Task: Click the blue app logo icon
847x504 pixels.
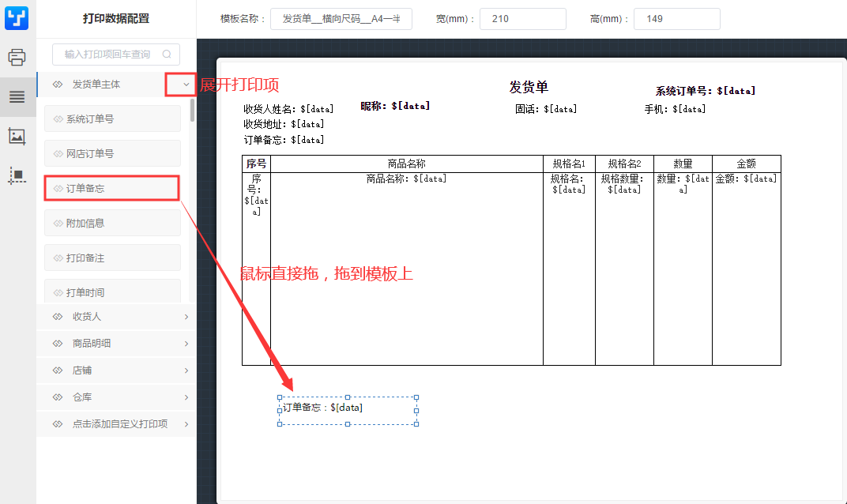Action: pos(17,18)
